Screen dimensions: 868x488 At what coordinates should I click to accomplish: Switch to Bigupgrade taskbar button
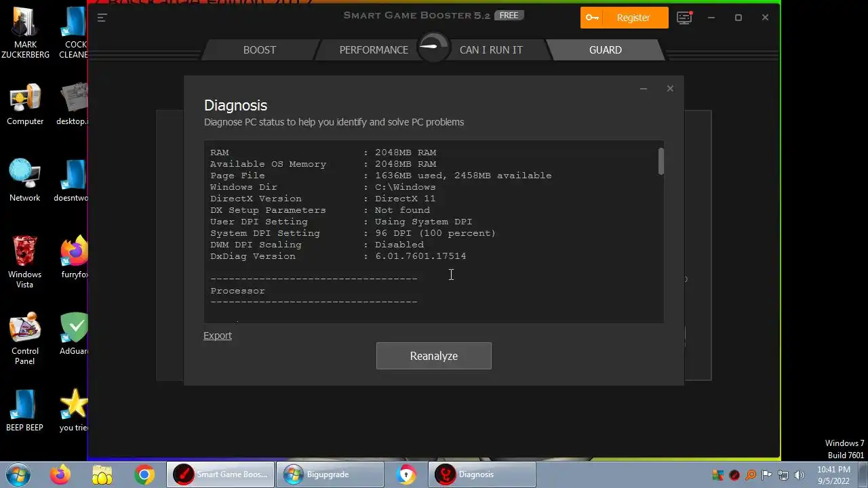(x=330, y=474)
